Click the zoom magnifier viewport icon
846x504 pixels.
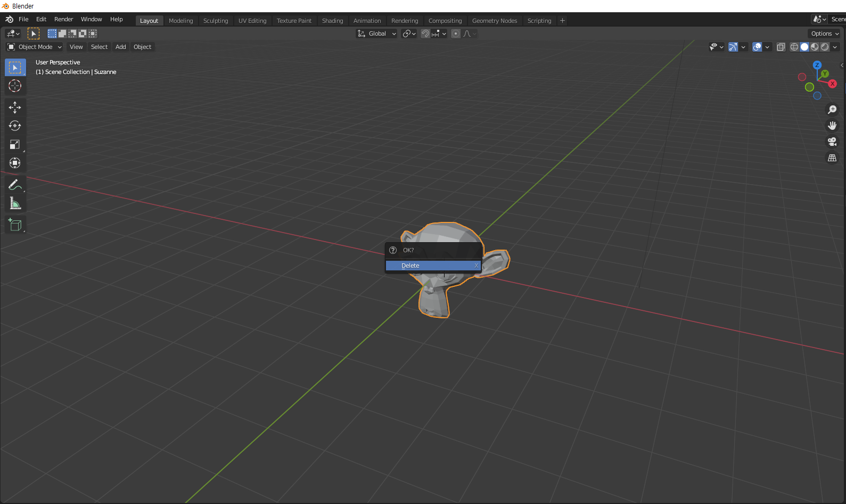tap(832, 110)
